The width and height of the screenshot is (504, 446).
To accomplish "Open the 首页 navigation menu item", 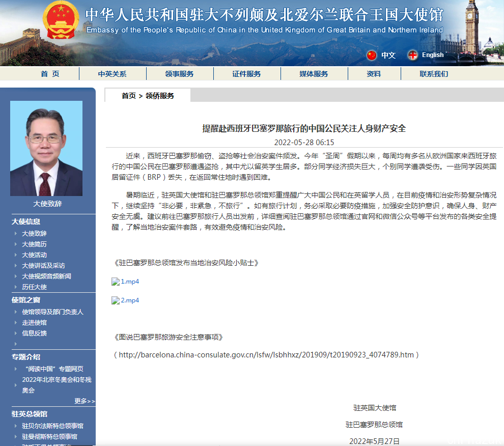I will 50,74.
